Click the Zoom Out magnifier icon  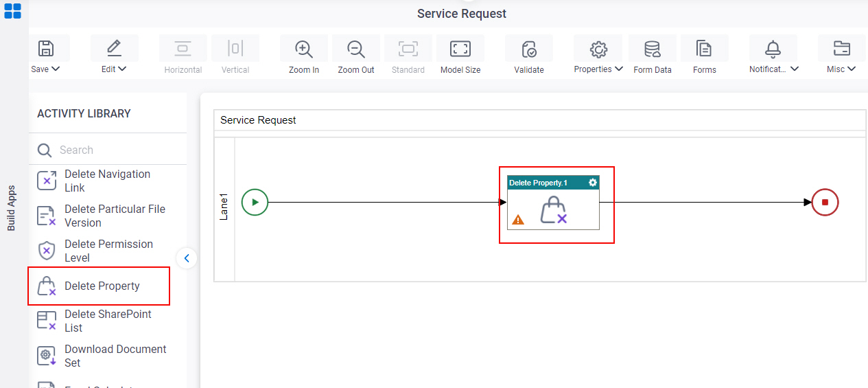pos(356,49)
